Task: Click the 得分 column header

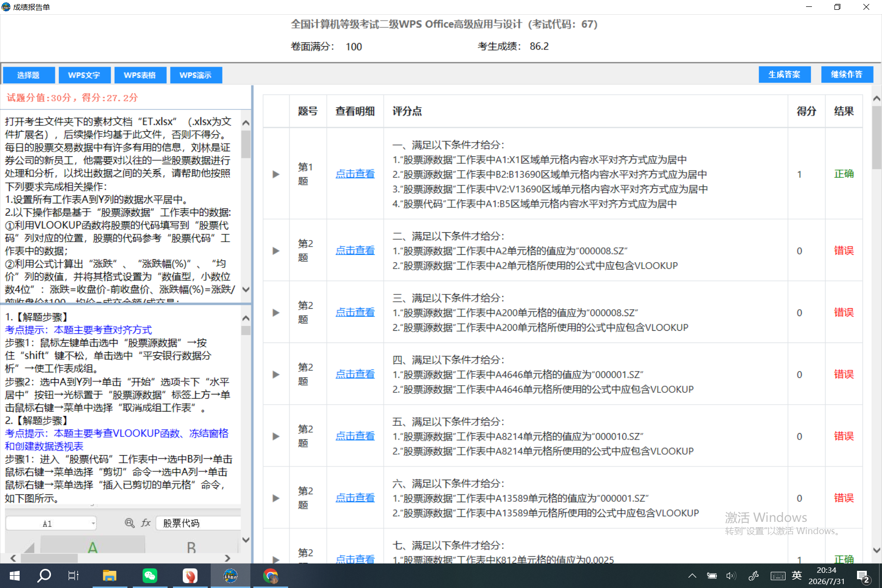Action: pos(807,111)
